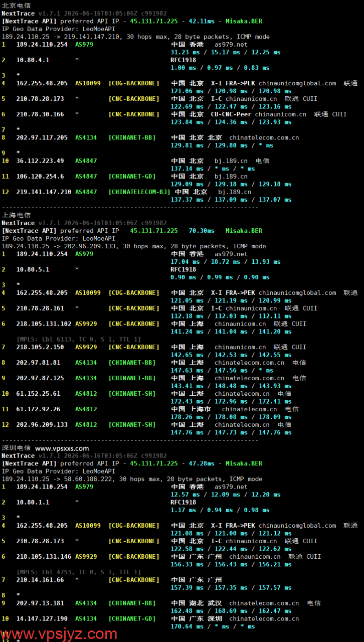The width and height of the screenshot is (364, 642).
Task: Click IP address 61.172.92.26
Action: coord(38,409)
